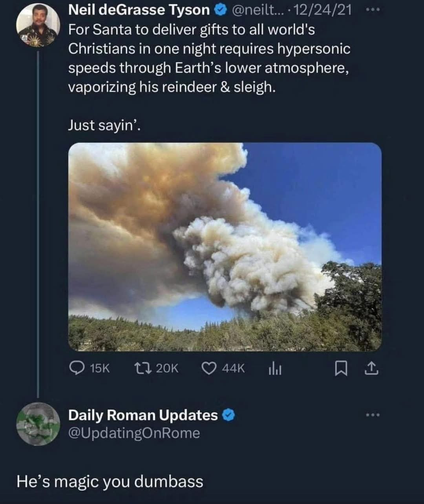Open Neil deGrasse Tyson's profile picture

38,26
